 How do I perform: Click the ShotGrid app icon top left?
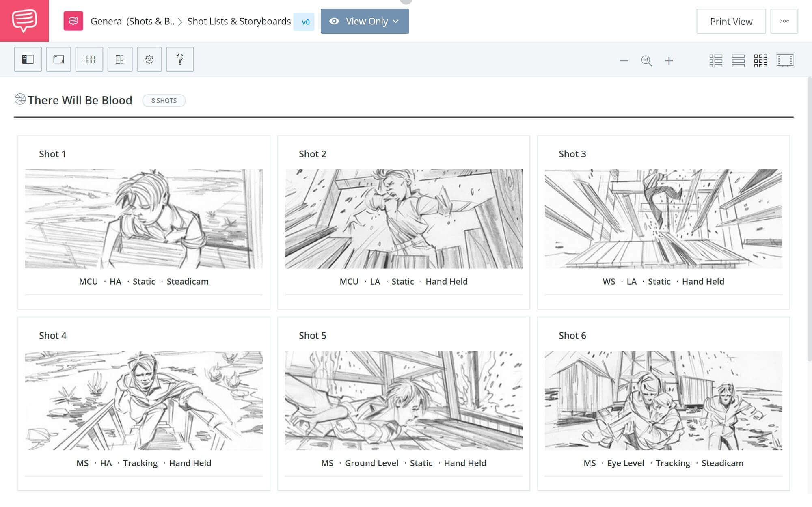[x=24, y=21]
